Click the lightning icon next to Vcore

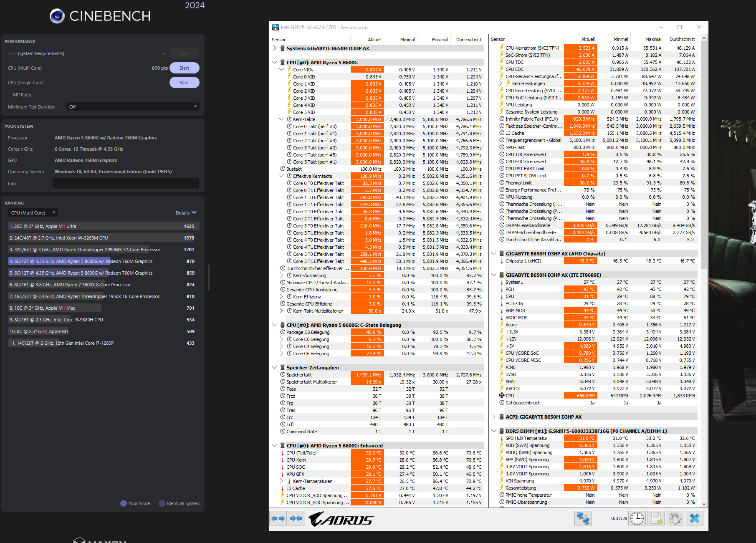pyautogui.click(x=502, y=325)
